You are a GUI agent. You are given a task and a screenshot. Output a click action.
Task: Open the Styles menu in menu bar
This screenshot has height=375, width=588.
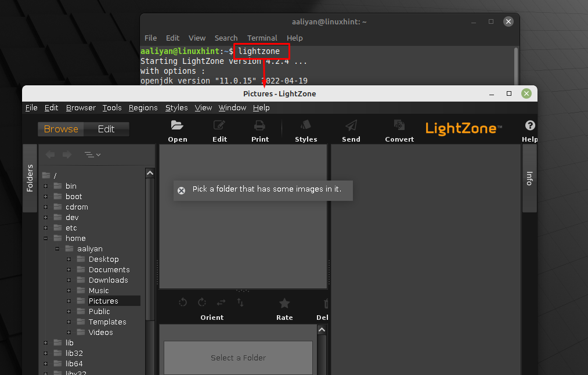click(x=176, y=107)
